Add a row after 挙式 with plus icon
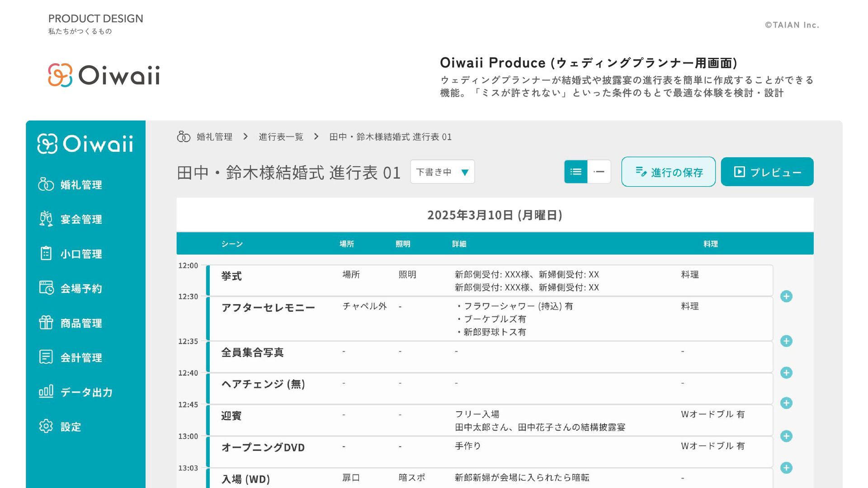This screenshot has width=868, height=488. point(786,296)
